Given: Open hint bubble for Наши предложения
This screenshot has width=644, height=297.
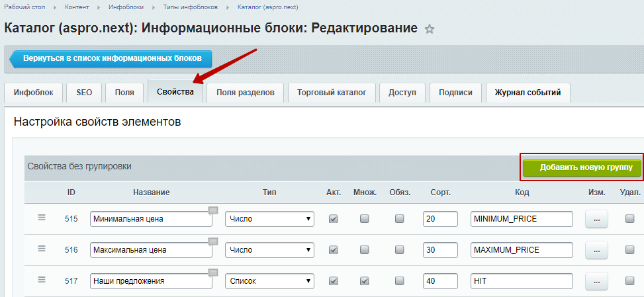Looking at the screenshot, I should point(213,273).
